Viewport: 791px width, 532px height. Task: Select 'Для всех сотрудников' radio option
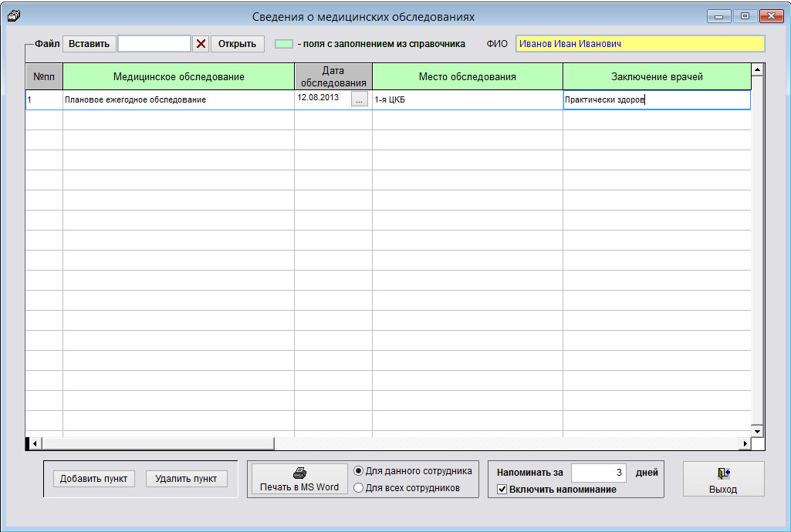[x=358, y=487]
